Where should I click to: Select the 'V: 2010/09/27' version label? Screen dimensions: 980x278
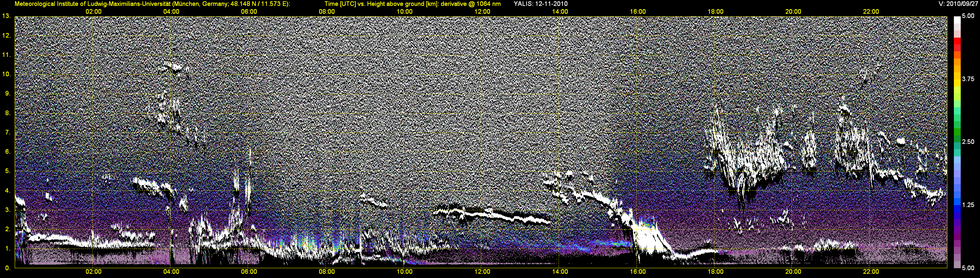click(x=957, y=4)
